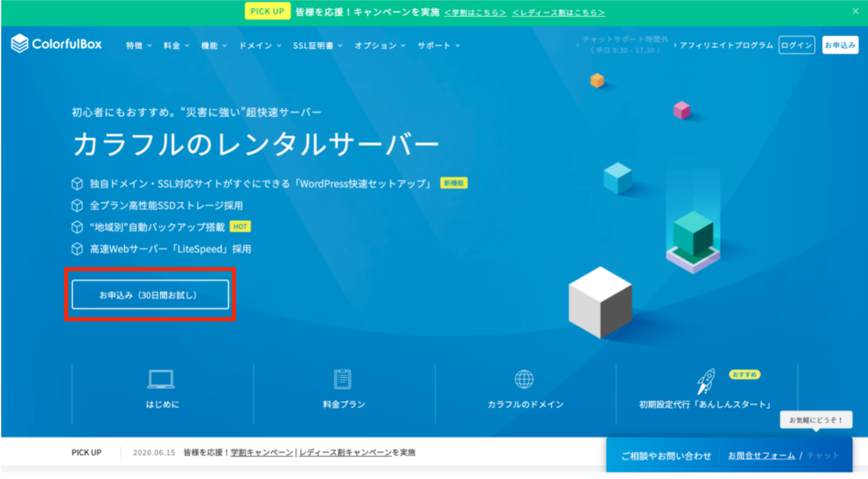
Task: Click the document icon above 料金プラン
Action: coord(343,378)
